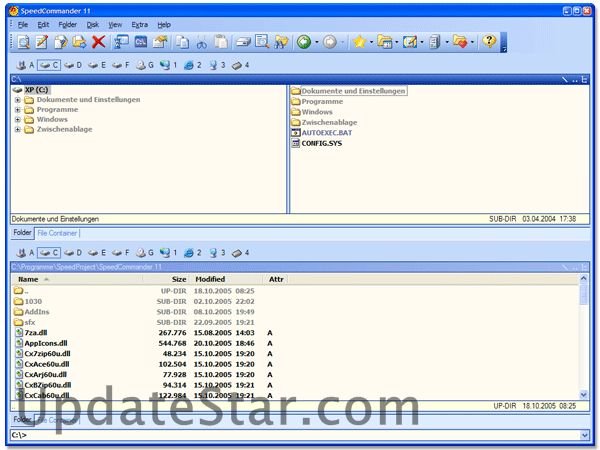Expand the Programme tree node
The width and height of the screenshot is (600, 450).
coord(18,110)
